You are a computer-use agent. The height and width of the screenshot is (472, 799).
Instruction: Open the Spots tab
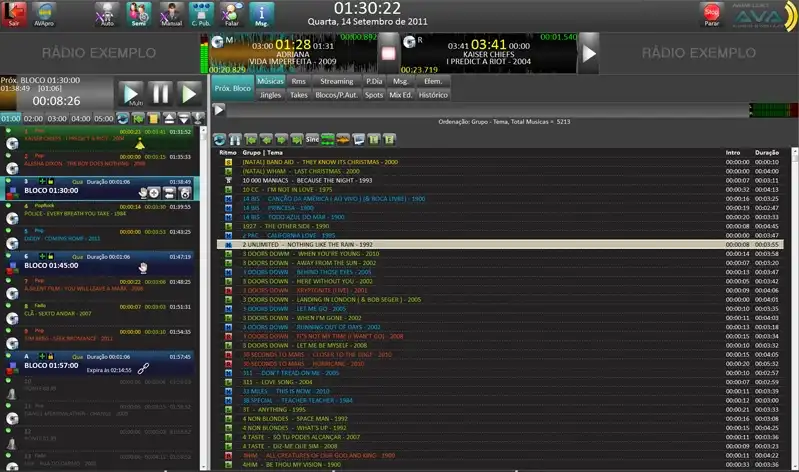(374, 95)
